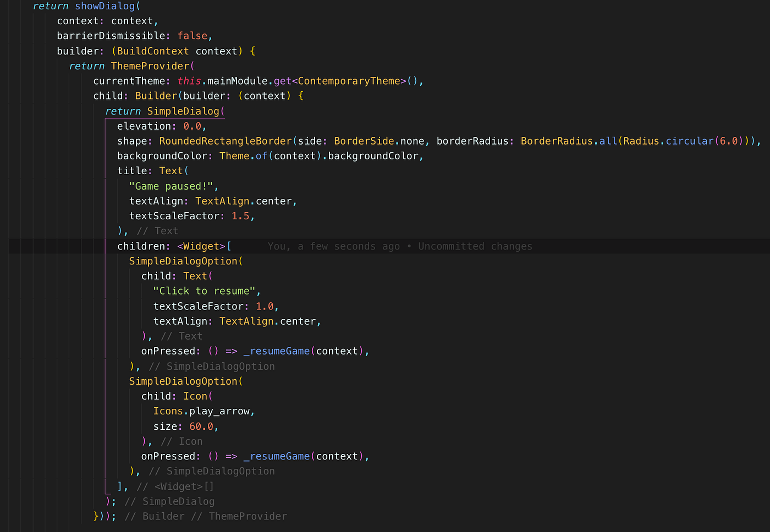Click the Widget list type annotation
The width and height of the screenshot is (770, 532).
(x=201, y=246)
